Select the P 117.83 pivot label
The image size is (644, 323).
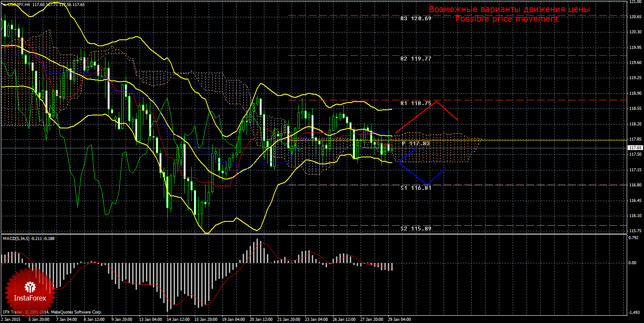416,143
